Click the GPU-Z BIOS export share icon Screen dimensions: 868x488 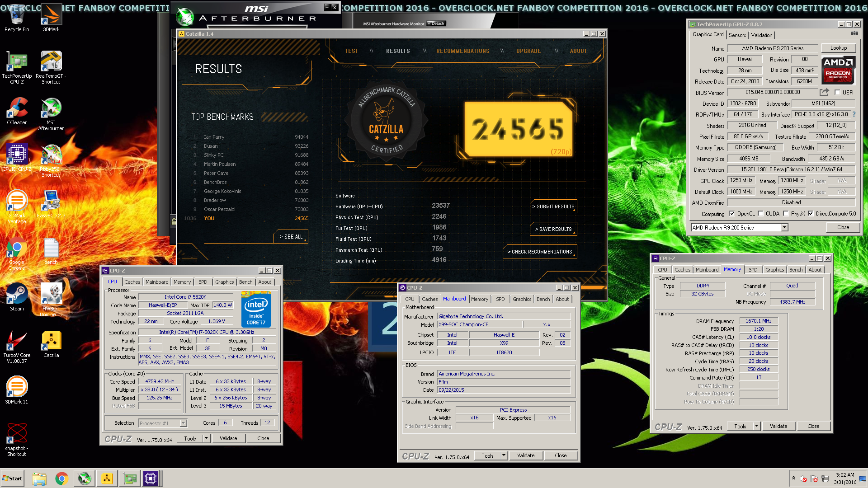tap(824, 92)
